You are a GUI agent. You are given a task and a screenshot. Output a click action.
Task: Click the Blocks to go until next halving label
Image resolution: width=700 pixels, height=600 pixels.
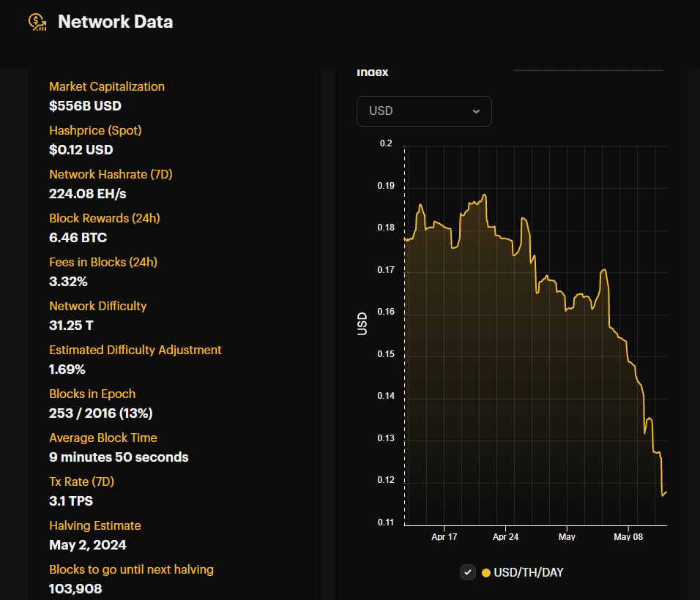131,570
